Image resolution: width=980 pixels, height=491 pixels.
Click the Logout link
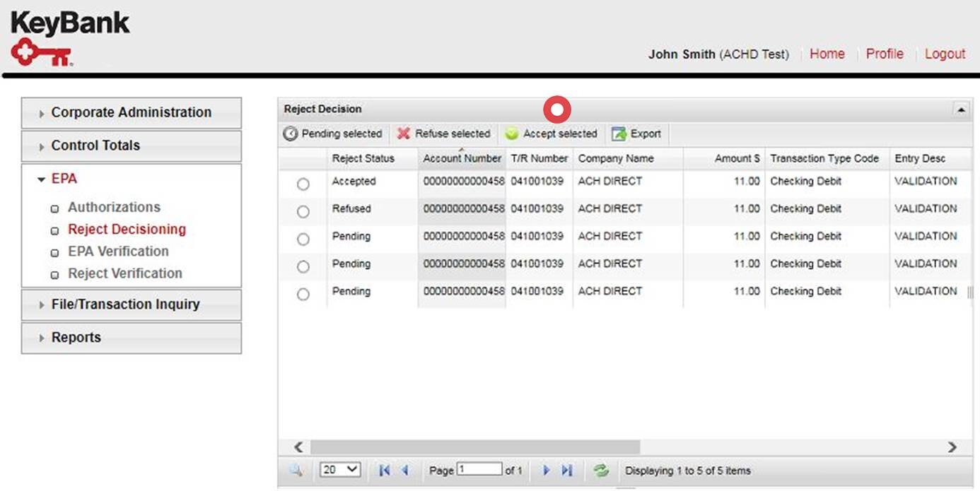click(945, 54)
